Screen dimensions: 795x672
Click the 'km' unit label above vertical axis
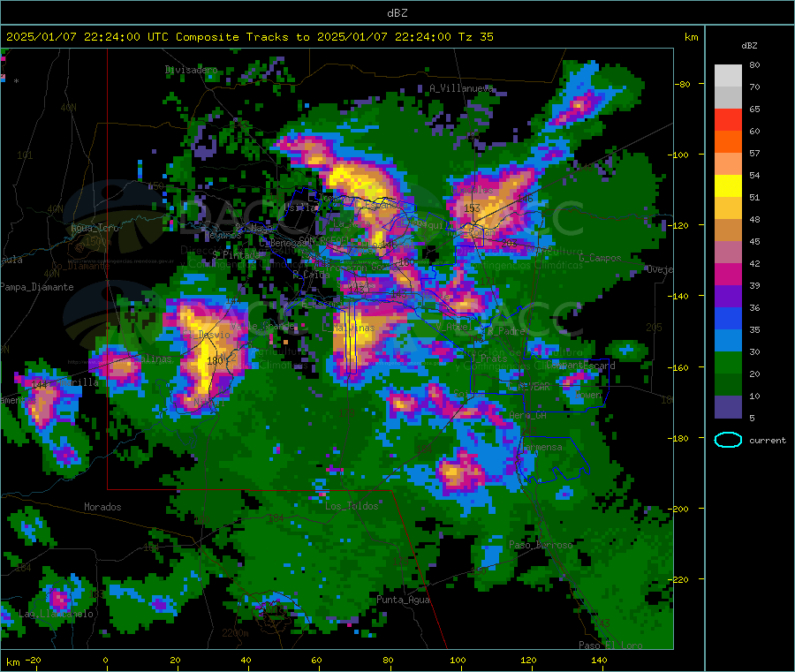coord(691,37)
